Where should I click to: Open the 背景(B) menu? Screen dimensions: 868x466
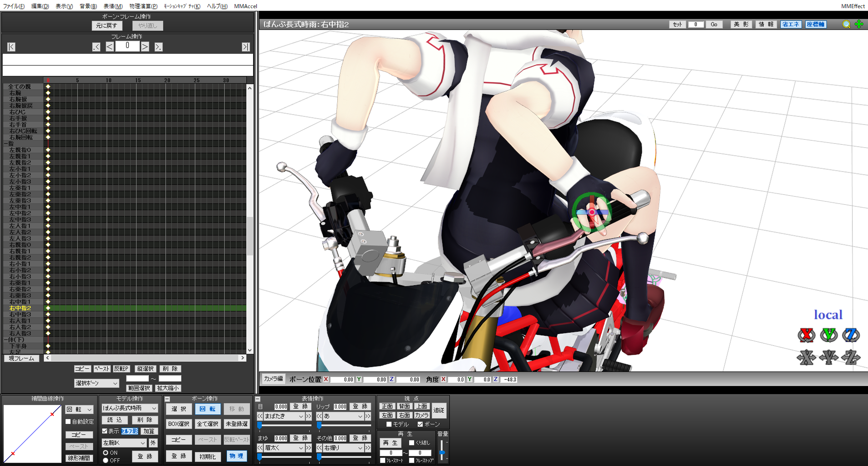(88, 6)
